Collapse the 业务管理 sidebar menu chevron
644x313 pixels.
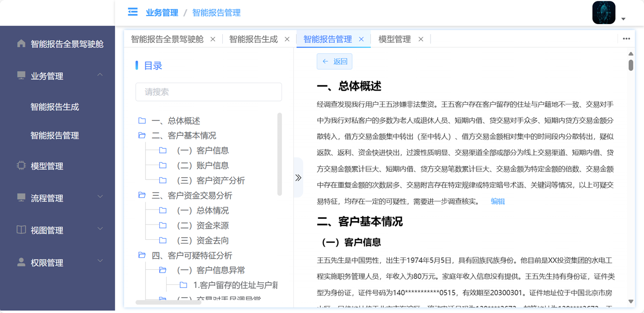tap(100, 75)
